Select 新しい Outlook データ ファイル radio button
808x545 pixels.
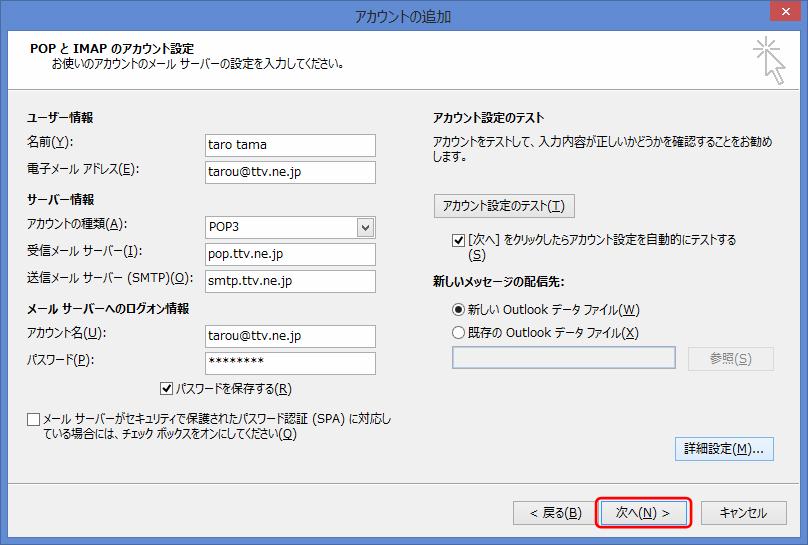coord(458,310)
